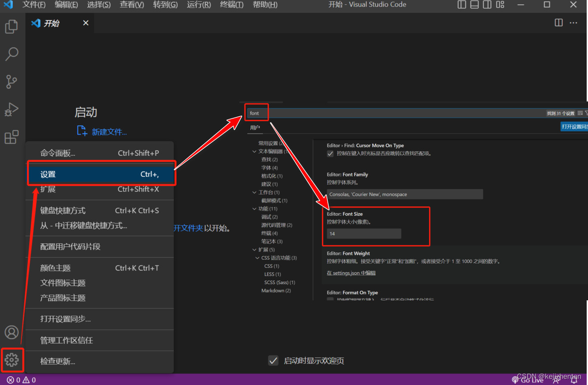Viewport: 588px width, 385px height.
Task: Choose 检查更新... from the menu
Action: [x=100, y=361]
